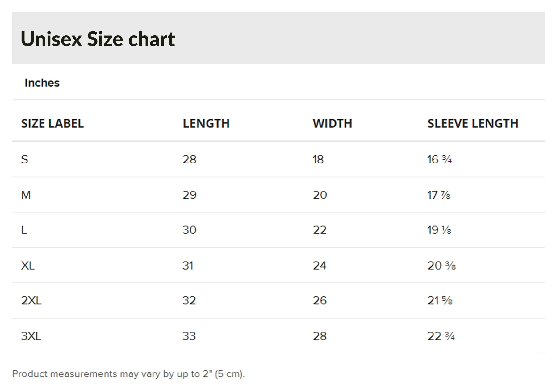Image resolution: width=556 pixels, height=392 pixels.
Task: Click the length value 33 for 3XL
Action: 189,336
